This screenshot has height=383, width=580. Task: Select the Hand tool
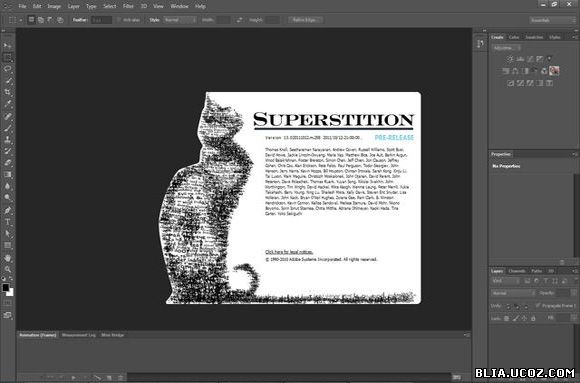tap(7, 258)
